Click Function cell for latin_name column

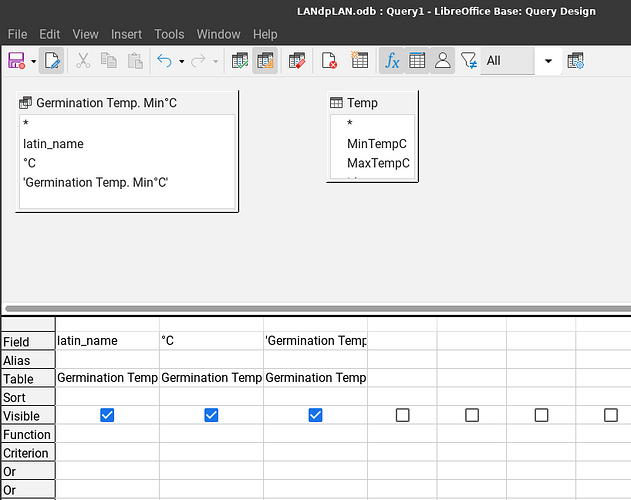107,434
